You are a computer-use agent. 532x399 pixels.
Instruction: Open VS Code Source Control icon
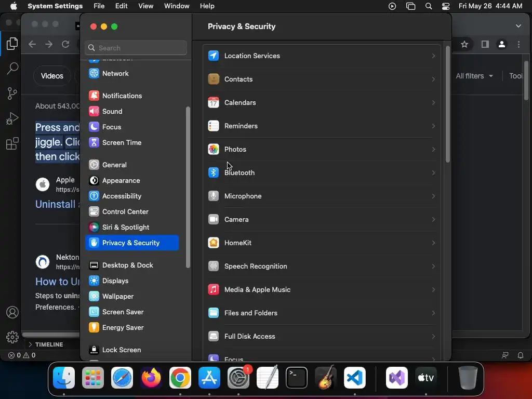point(12,94)
